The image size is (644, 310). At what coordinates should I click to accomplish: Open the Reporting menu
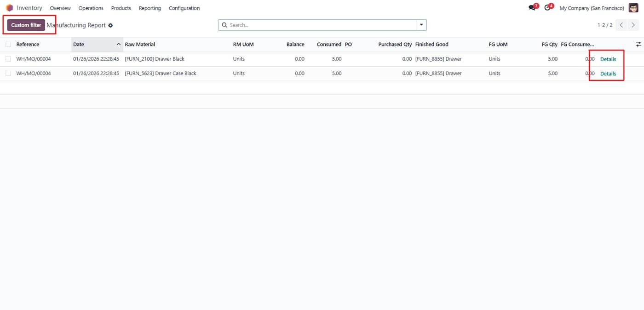coord(150,8)
